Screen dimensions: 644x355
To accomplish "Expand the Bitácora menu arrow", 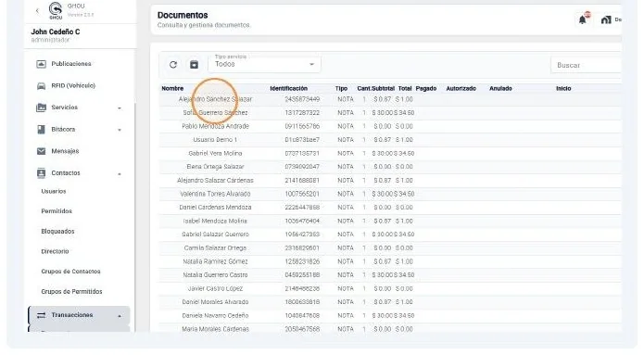I will [x=120, y=130].
